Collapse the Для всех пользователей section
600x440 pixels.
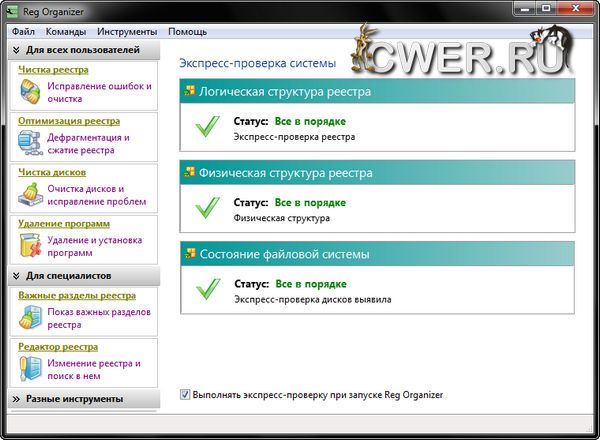(17, 50)
